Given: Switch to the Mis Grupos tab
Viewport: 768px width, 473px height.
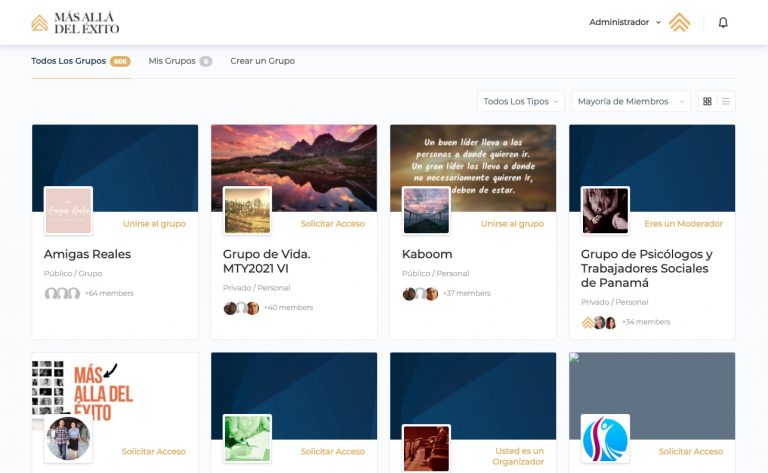Looking at the screenshot, I should (172, 61).
